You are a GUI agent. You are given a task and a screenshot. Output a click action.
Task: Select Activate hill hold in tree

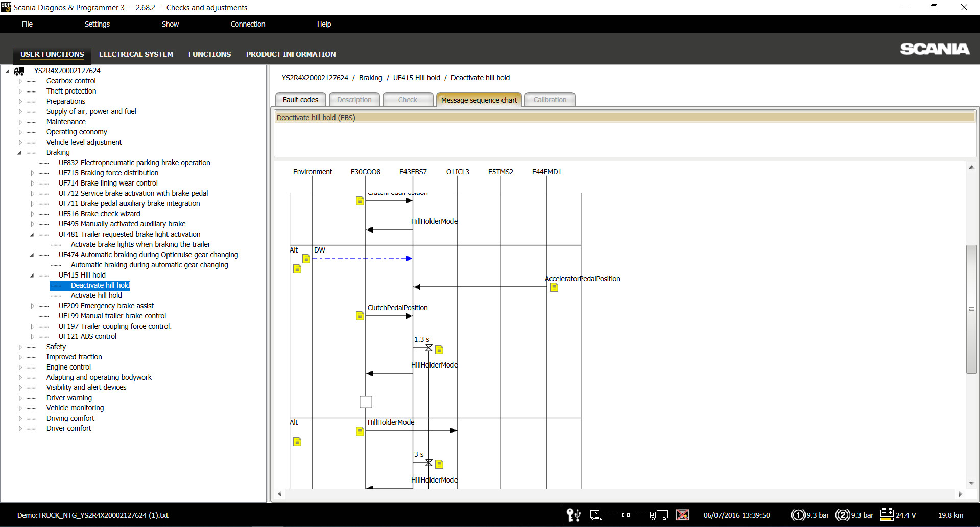point(96,295)
